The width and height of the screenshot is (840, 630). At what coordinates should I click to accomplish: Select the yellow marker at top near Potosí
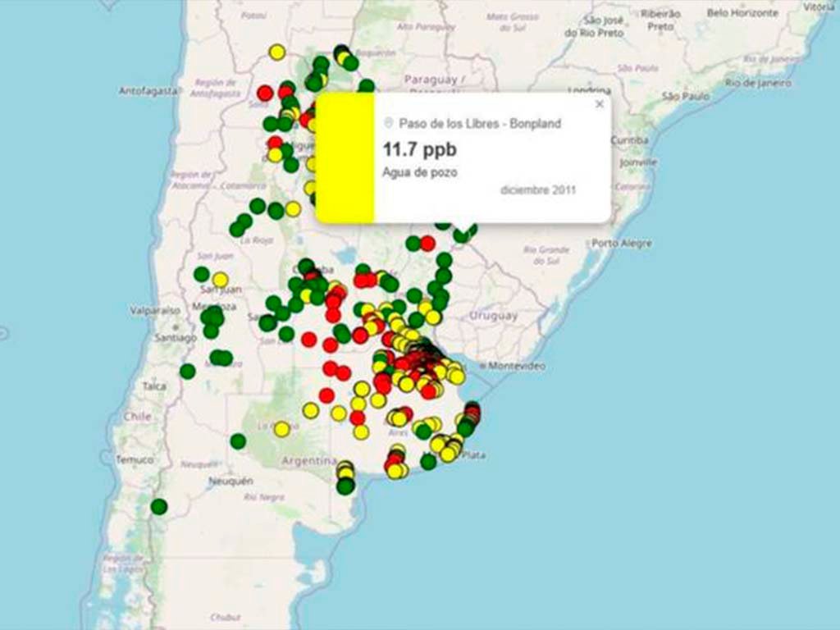(x=277, y=52)
